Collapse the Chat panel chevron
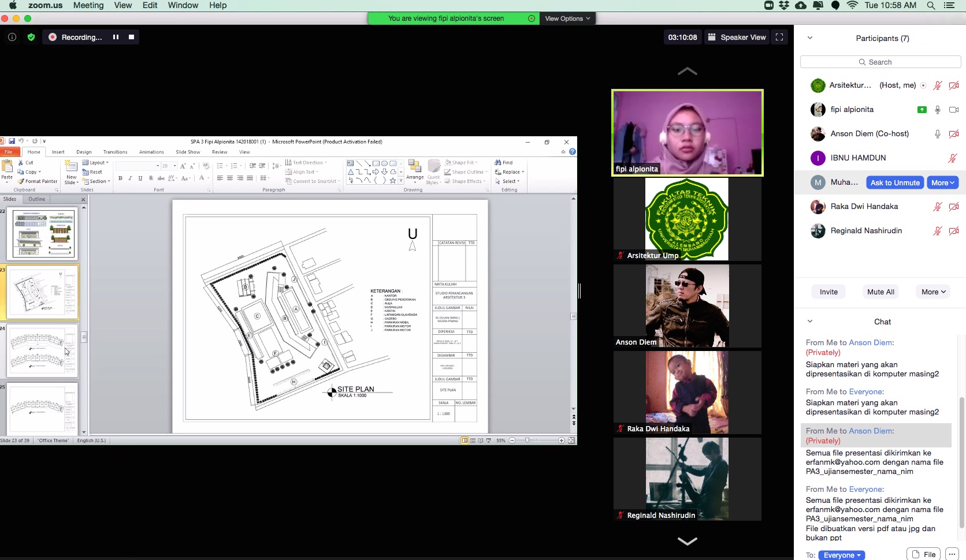This screenshot has height=560, width=966. [x=810, y=322]
